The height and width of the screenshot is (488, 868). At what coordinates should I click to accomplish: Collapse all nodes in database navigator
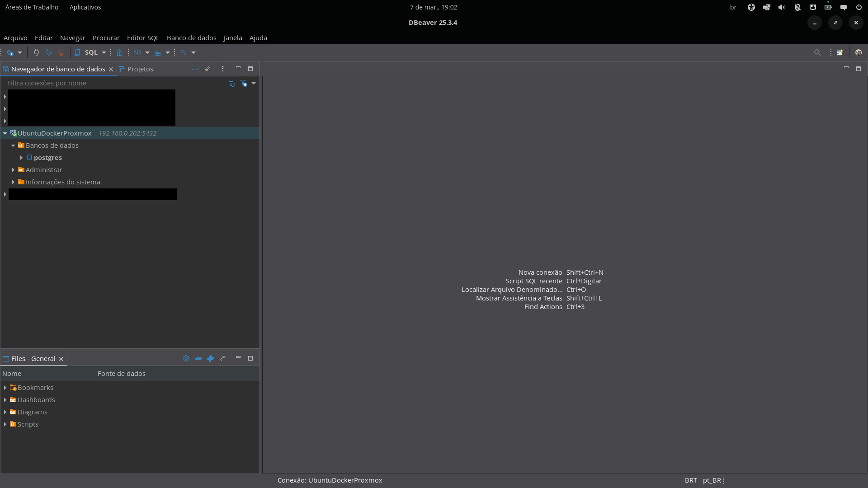[x=195, y=69]
